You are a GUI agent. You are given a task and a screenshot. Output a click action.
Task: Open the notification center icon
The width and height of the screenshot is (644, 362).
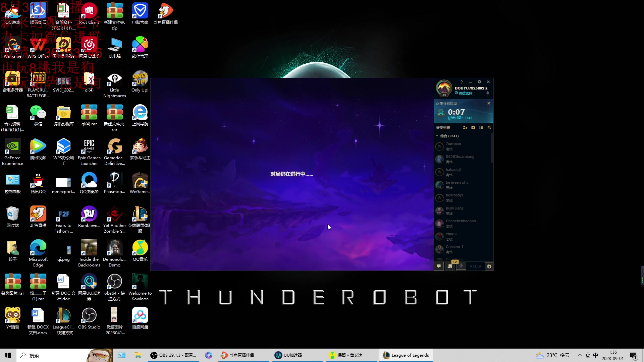coord(634,355)
